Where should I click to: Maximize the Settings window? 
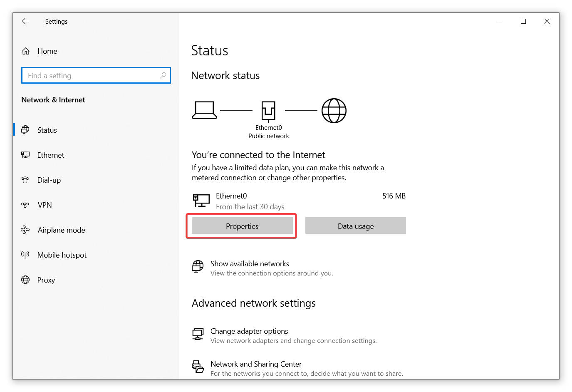click(x=523, y=21)
